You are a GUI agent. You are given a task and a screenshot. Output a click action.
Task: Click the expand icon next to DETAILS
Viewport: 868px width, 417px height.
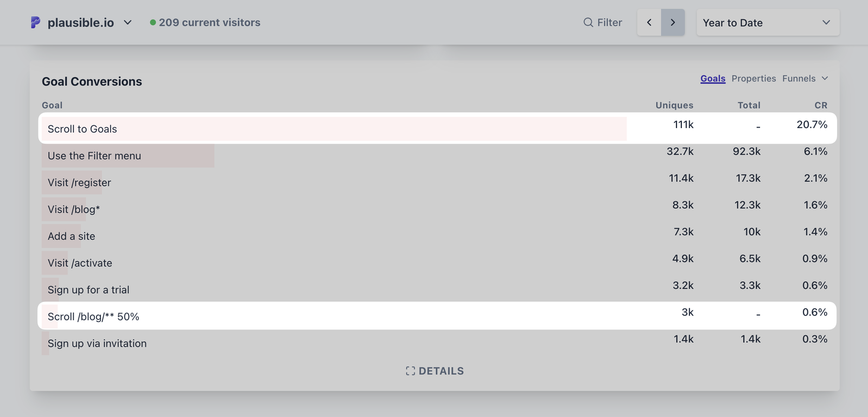[411, 371]
